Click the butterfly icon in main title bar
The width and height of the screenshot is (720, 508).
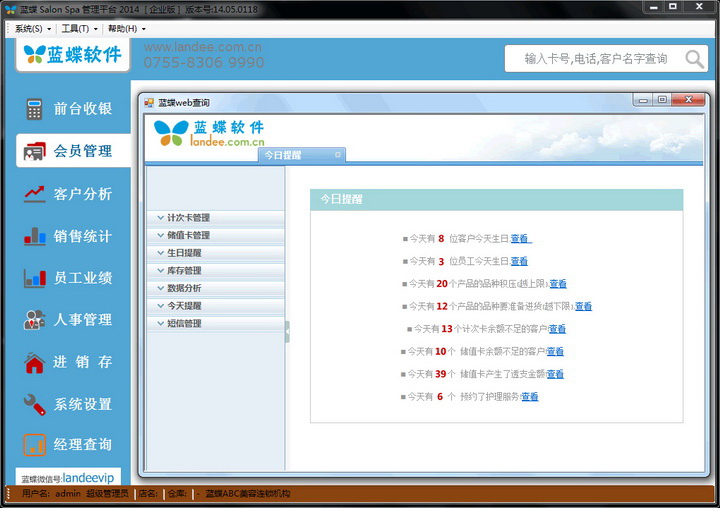pyautogui.click(x=10, y=9)
